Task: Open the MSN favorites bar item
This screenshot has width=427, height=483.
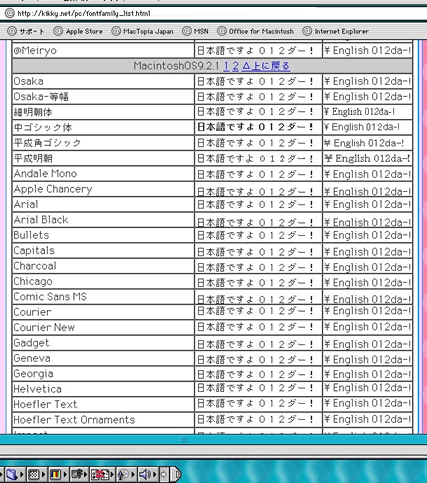Action: pyautogui.click(x=195, y=31)
